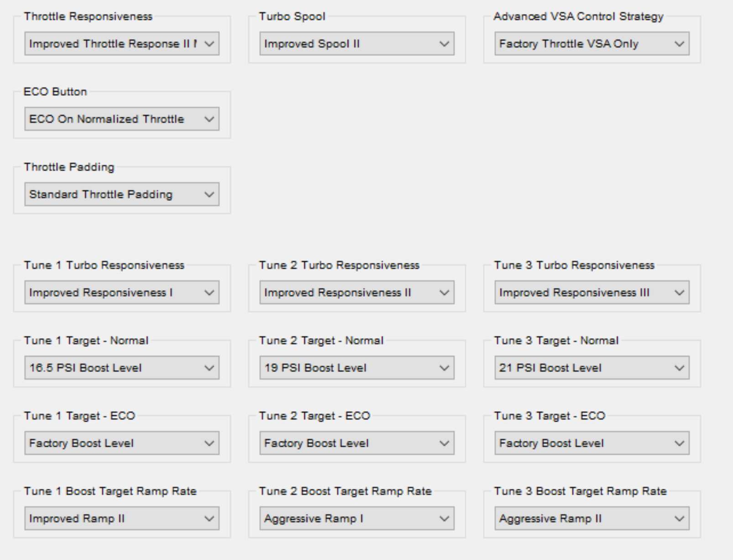Open Tune 1 Target - ECO dropdown
The height and width of the screenshot is (560, 733).
(122, 443)
